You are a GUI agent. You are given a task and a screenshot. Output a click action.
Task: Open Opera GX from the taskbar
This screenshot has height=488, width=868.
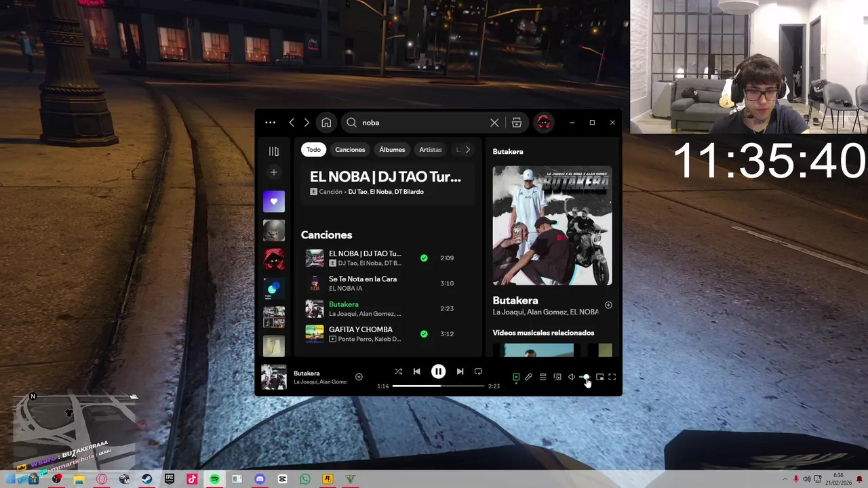pos(101,479)
